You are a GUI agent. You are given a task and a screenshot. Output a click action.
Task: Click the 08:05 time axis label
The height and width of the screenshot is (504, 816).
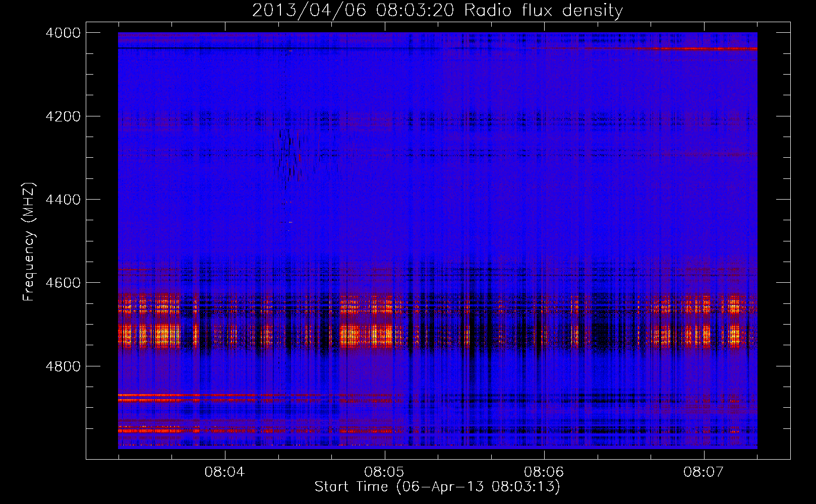[x=384, y=472]
